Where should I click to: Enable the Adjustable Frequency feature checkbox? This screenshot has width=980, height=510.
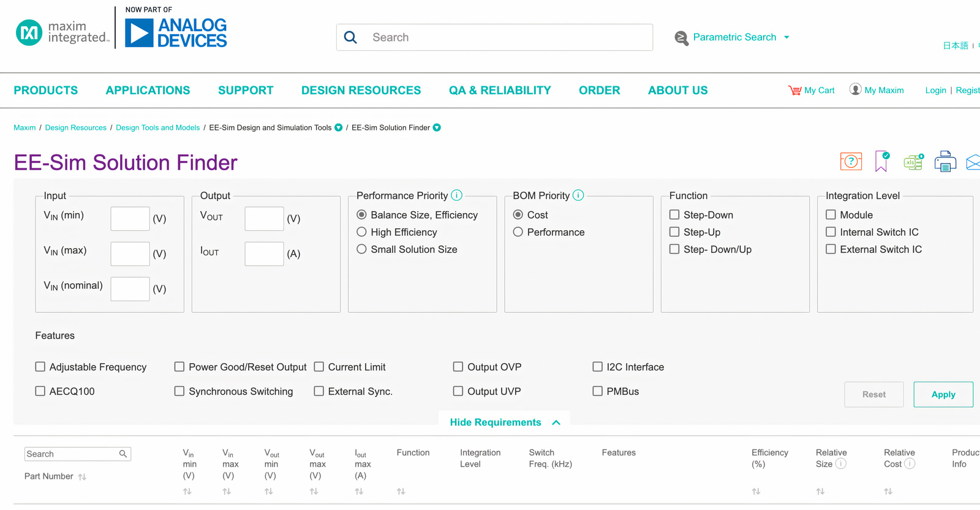[40, 367]
